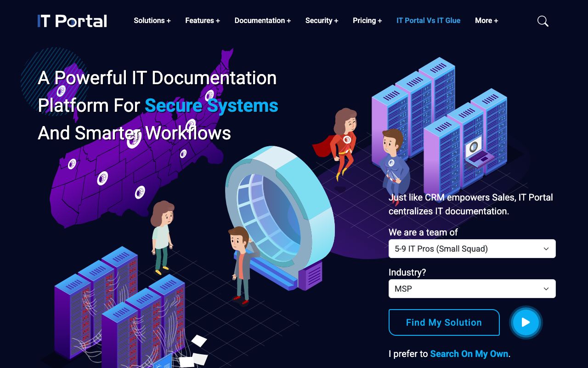Open the More menu
The height and width of the screenshot is (368, 588).
coord(486,21)
